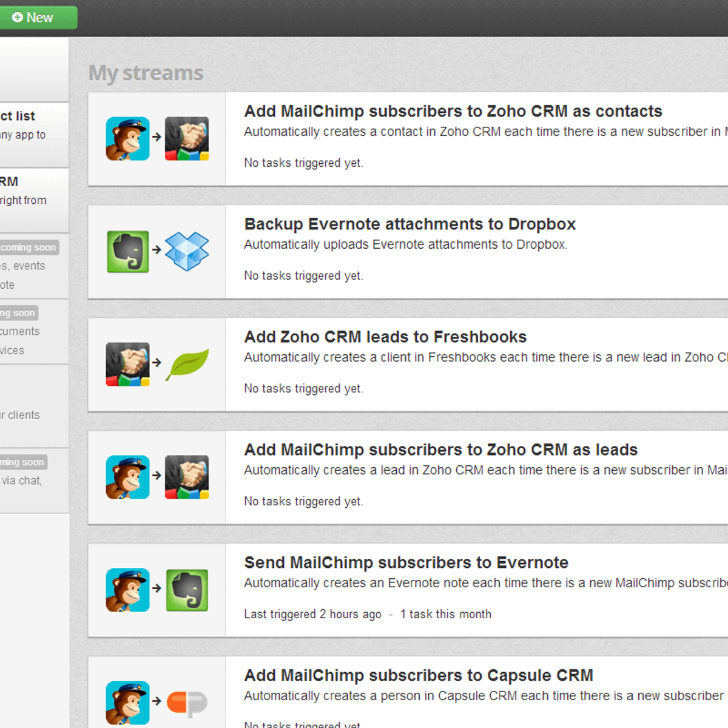Click the Capsule CRM icon

(187, 703)
